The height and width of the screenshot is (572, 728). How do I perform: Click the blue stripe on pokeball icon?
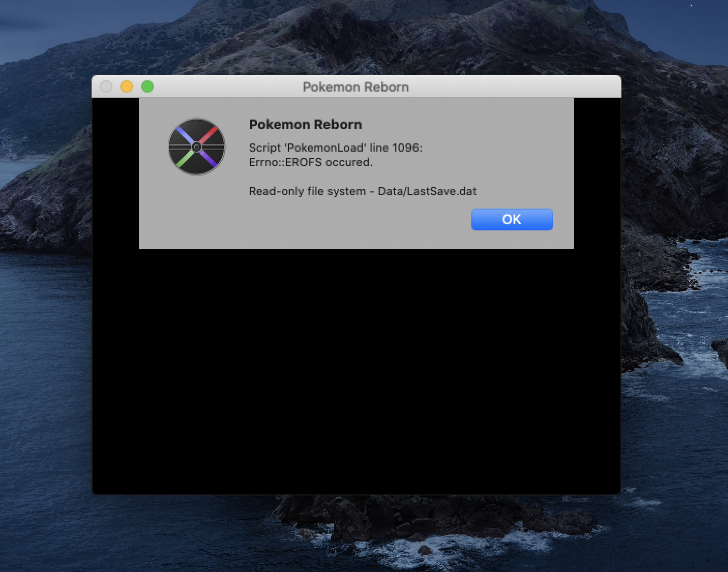(184, 135)
